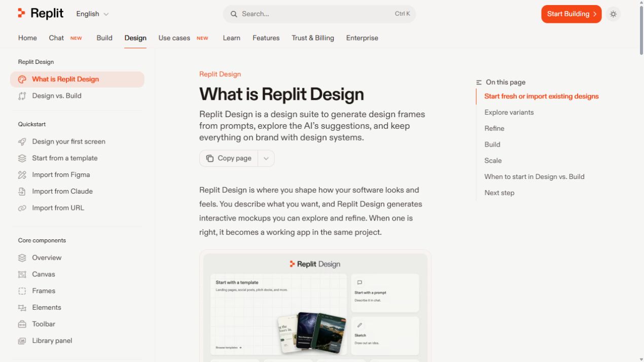This screenshot has height=362, width=644.
Task: Open the Use cases tab
Action: pos(174,38)
